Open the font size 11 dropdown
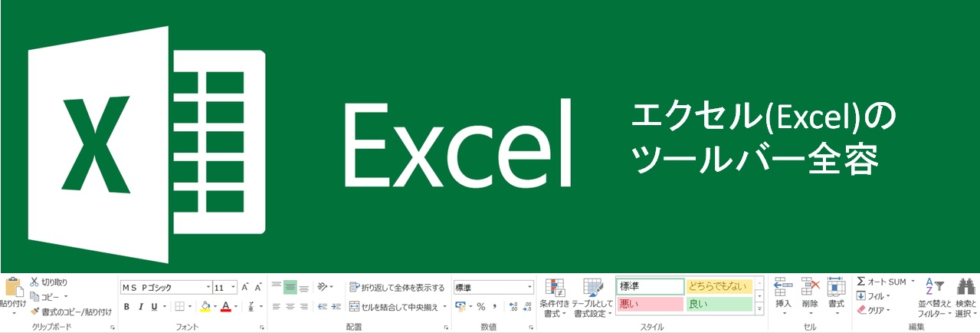This screenshot has width=980, height=333. pyautogui.click(x=233, y=287)
